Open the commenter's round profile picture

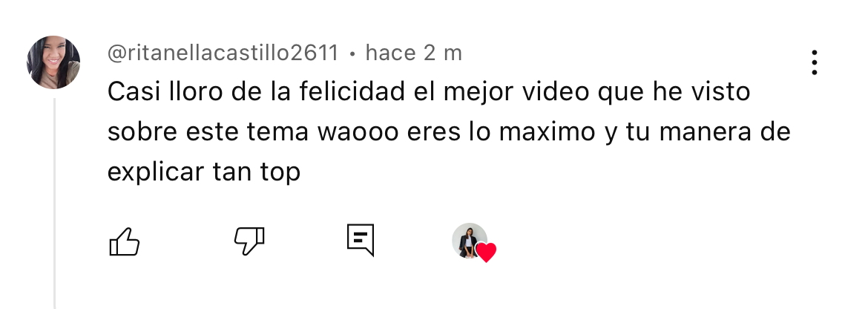coord(53,62)
